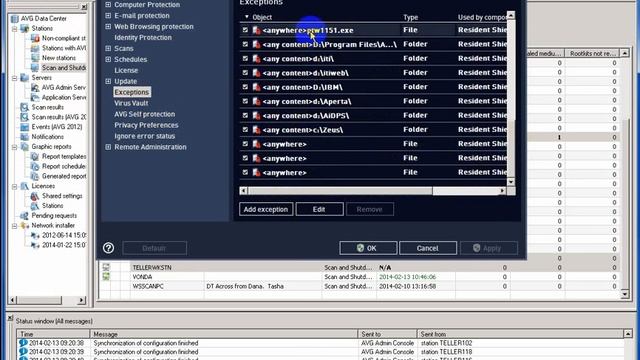Click the Scan results icon
The height and width of the screenshot is (360, 640).
click(24, 107)
